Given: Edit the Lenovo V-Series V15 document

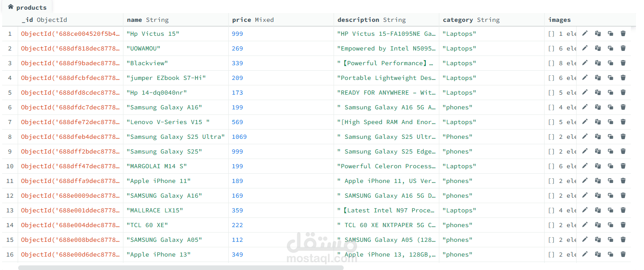Looking at the screenshot, I should pos(585,122).
